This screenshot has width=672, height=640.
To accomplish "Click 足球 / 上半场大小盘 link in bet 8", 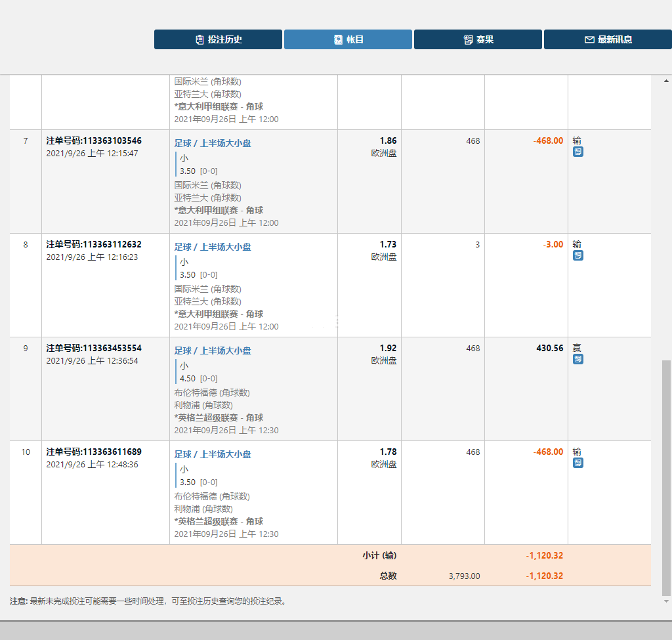I will pos(213,247).
